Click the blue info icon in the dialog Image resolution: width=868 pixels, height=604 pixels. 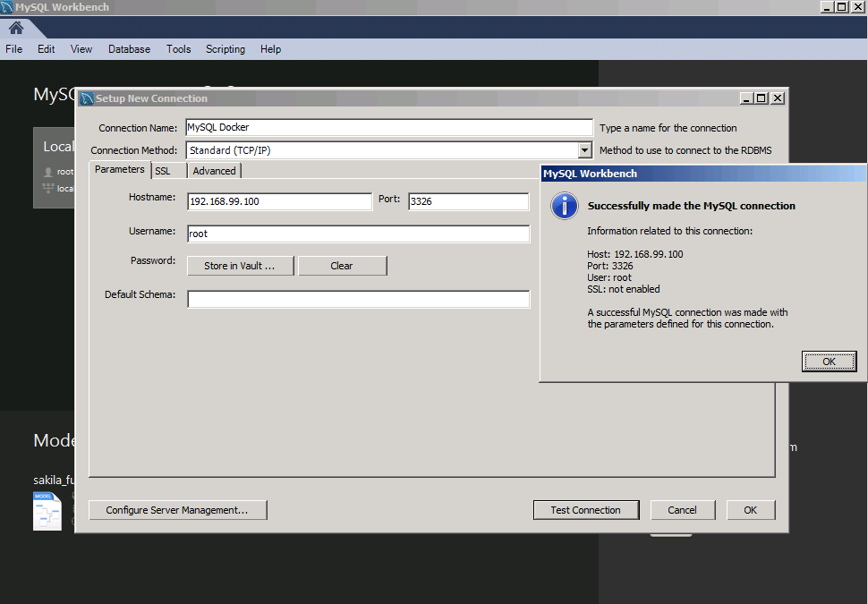coord(564,207)
